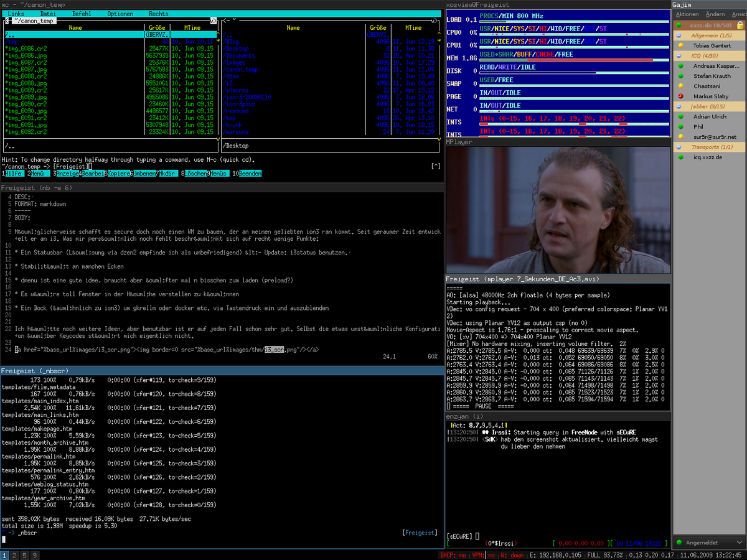
Task: Click the 5 Kopiere function key button
Action: (118, 174)
